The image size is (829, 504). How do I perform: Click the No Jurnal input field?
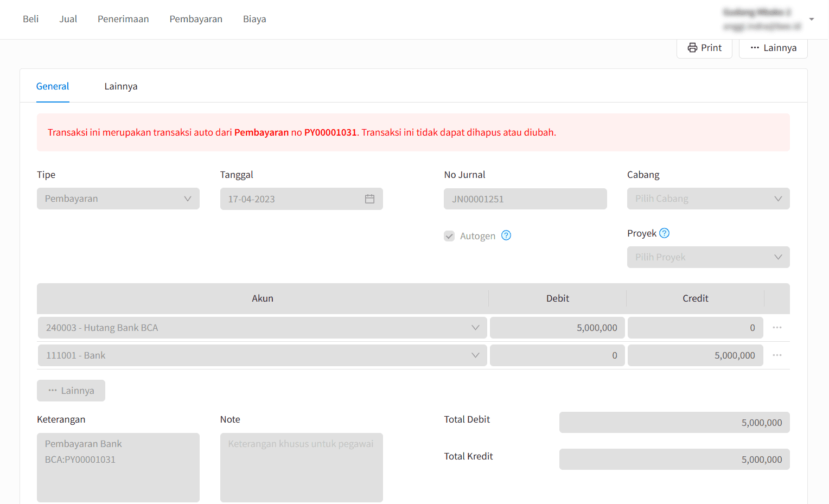pyautogui.click(x=525, y=199)
